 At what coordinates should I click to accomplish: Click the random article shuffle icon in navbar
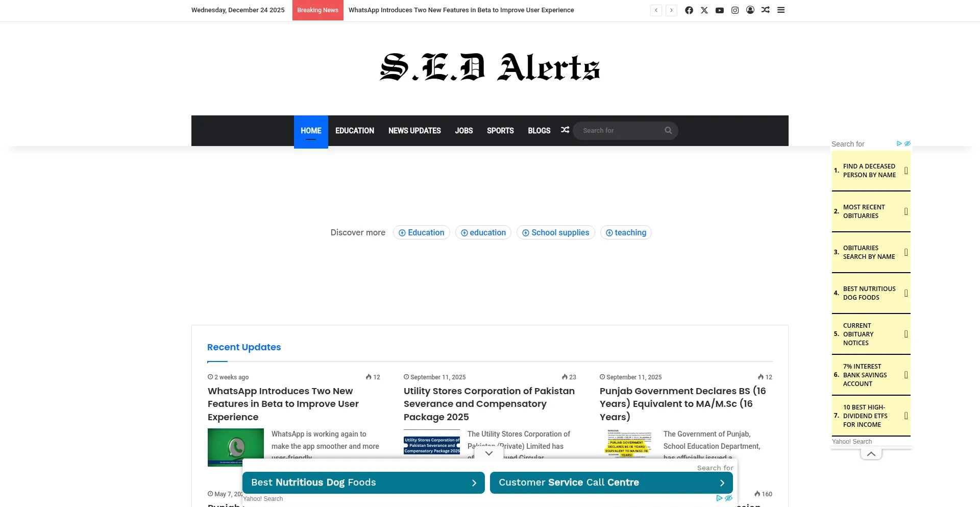pyautogui.click(x=565, y=130)
